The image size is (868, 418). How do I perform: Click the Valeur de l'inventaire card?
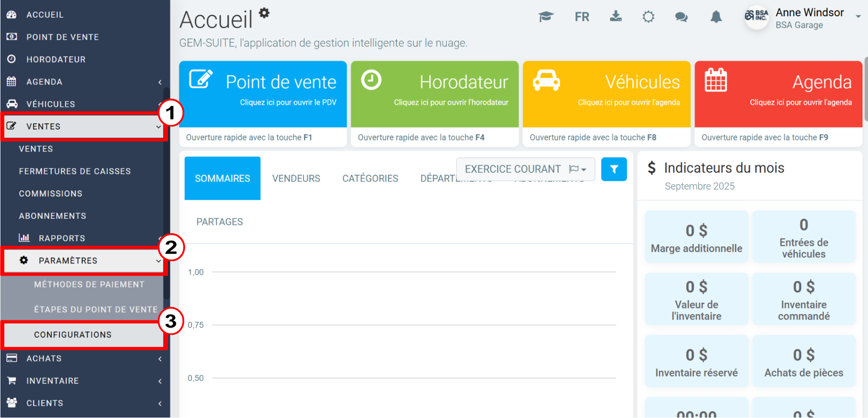696,299
